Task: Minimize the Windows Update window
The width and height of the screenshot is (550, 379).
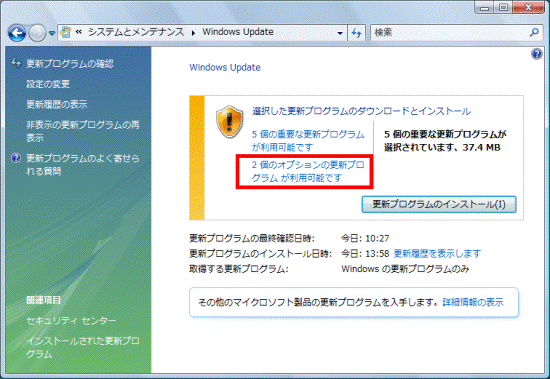Action: click(x=485, y=7)
